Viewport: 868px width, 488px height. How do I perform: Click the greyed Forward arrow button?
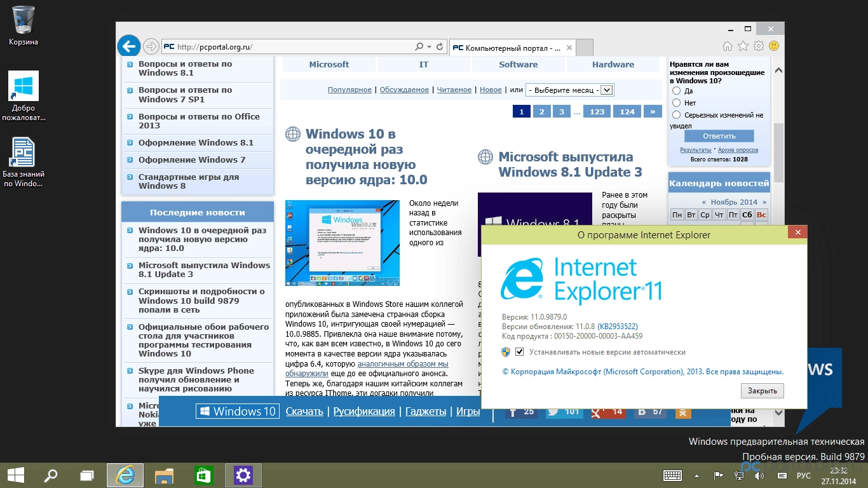tap(151, 46)
